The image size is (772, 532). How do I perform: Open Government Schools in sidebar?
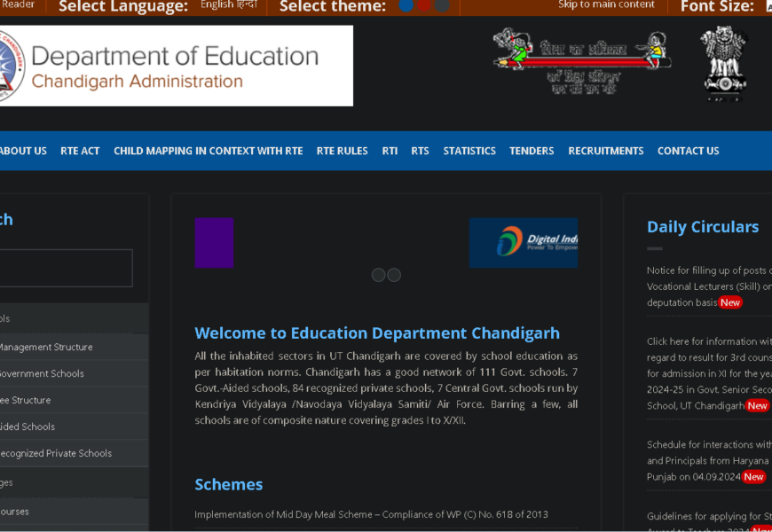point(74,373)
